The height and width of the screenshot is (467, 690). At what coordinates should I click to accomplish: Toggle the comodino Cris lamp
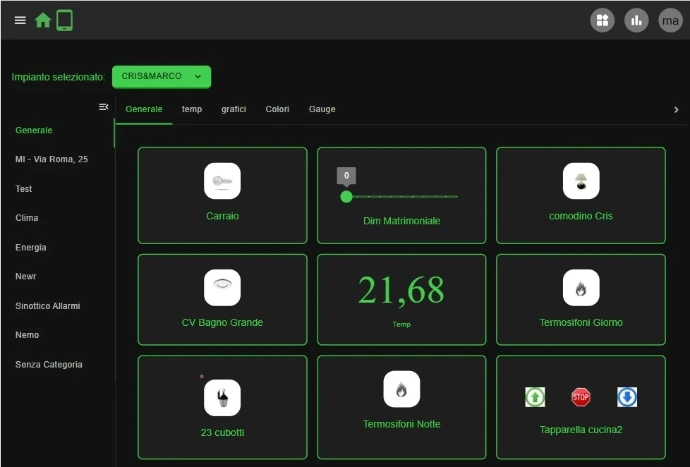(581, 181)
